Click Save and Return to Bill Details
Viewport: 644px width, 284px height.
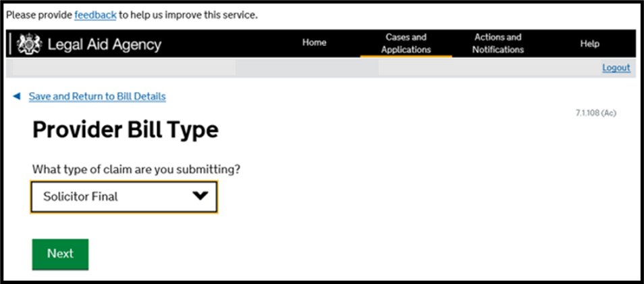click(97, 97)
